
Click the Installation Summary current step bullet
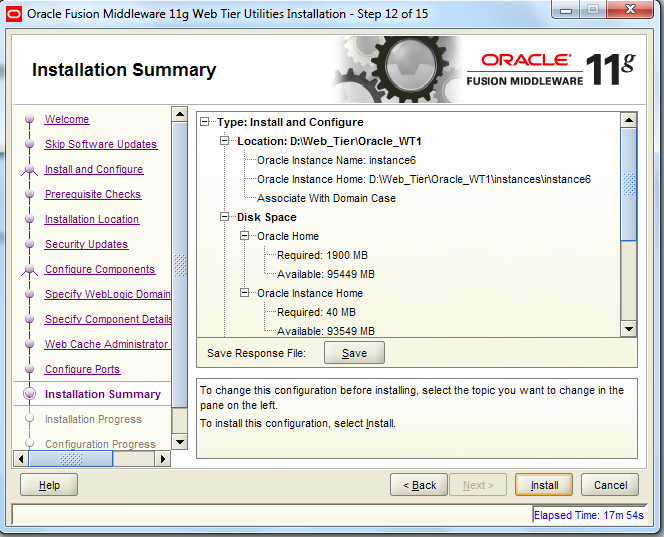click(30, 394)
